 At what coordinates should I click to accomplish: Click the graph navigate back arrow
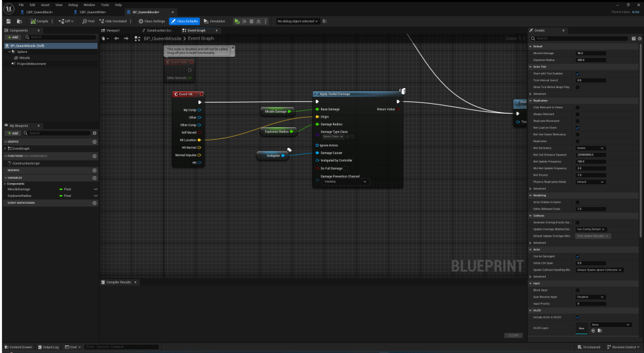116,38
